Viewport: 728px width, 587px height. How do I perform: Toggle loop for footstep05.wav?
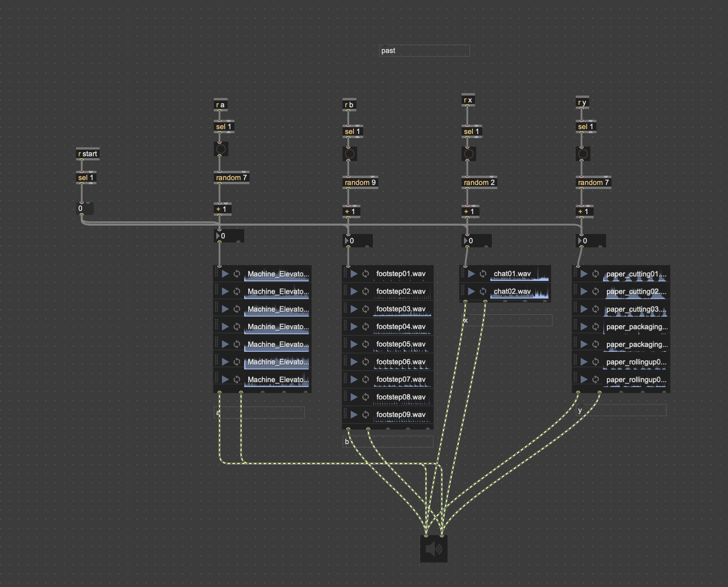(366, 344)
